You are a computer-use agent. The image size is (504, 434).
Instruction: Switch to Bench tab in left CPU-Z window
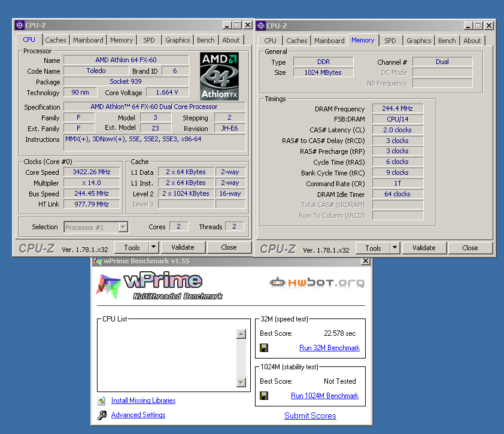click(x=206, y=40)
